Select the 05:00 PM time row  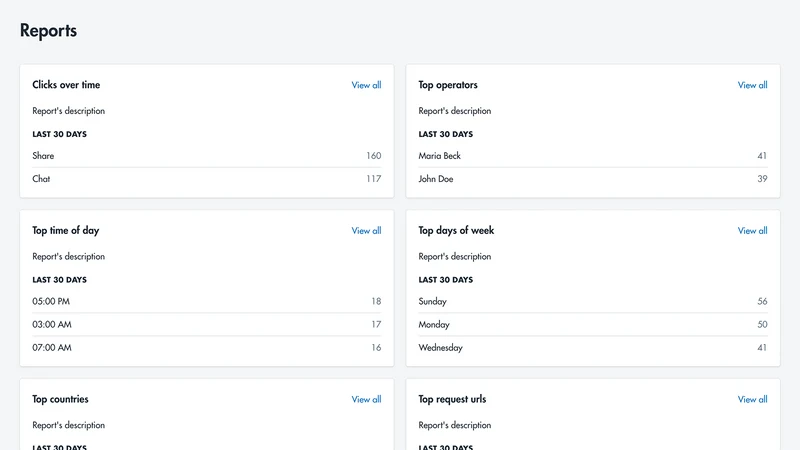click(207, 301)
